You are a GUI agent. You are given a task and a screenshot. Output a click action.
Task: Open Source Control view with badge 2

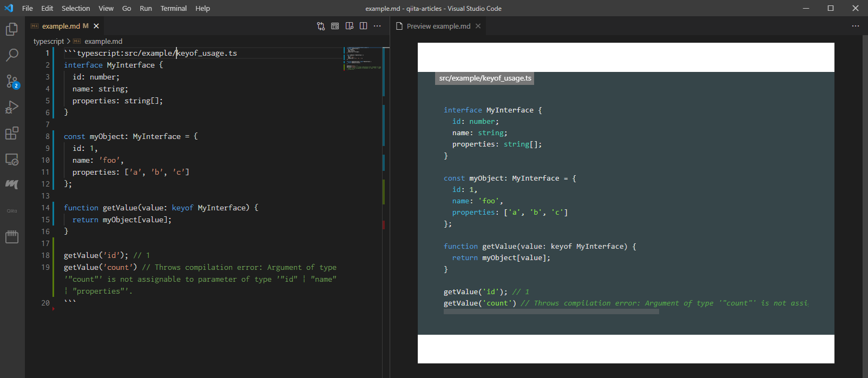[12, 82]
